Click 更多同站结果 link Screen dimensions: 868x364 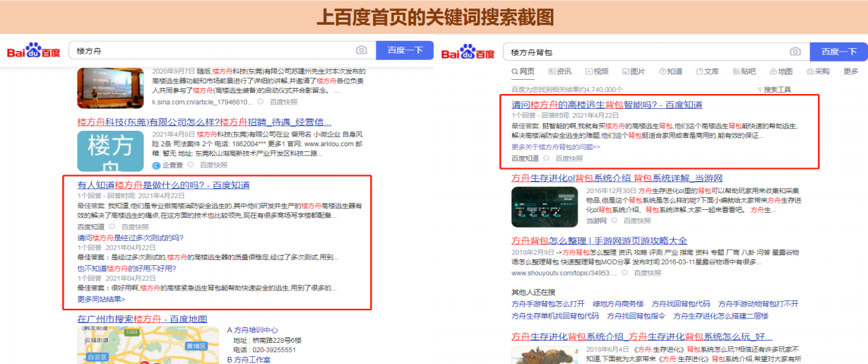pos(101,299)
